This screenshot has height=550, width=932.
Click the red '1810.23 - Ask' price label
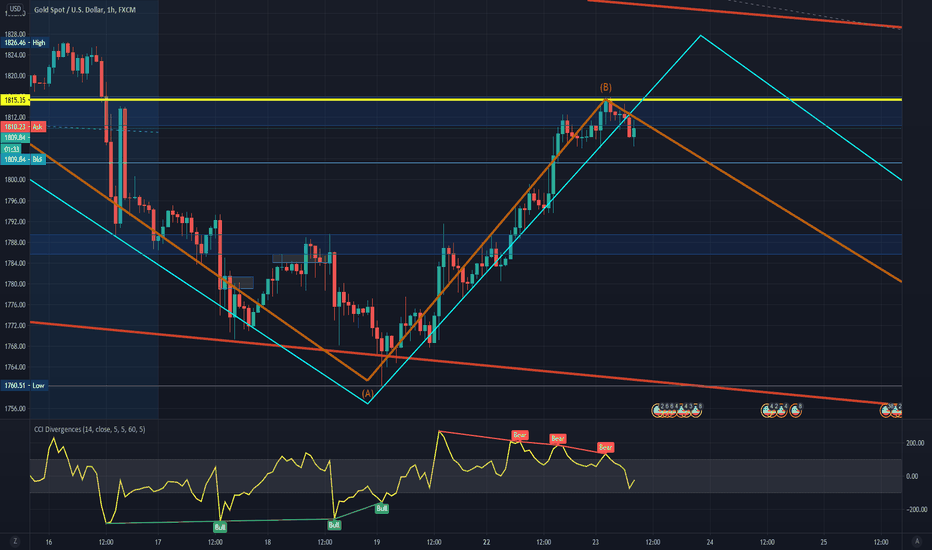click(x=24, y=127)
